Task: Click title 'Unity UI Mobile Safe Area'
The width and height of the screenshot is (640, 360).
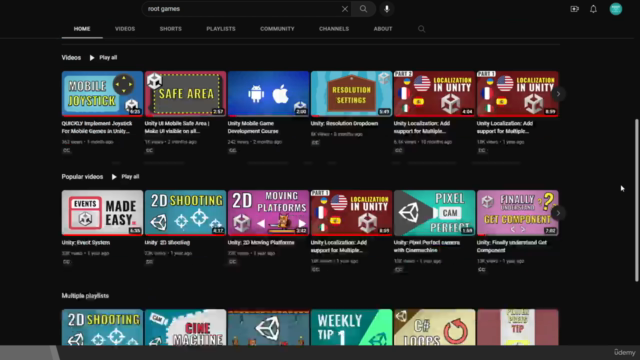Action: [177, 127]
